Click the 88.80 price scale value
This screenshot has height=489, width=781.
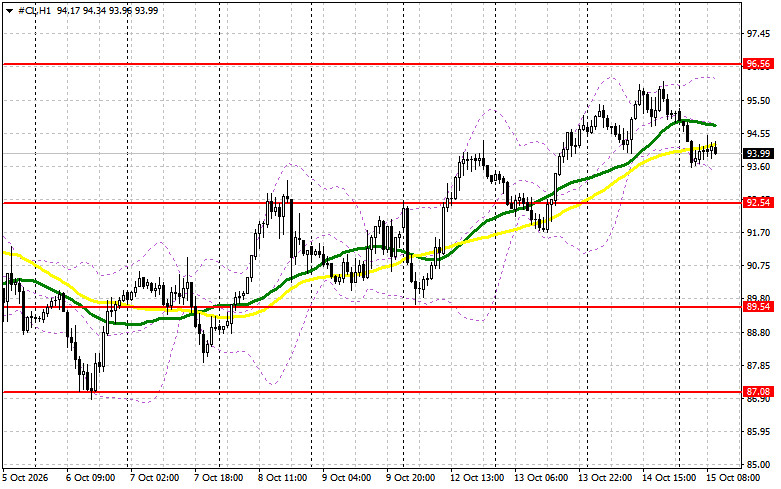(x=758, y=332)
